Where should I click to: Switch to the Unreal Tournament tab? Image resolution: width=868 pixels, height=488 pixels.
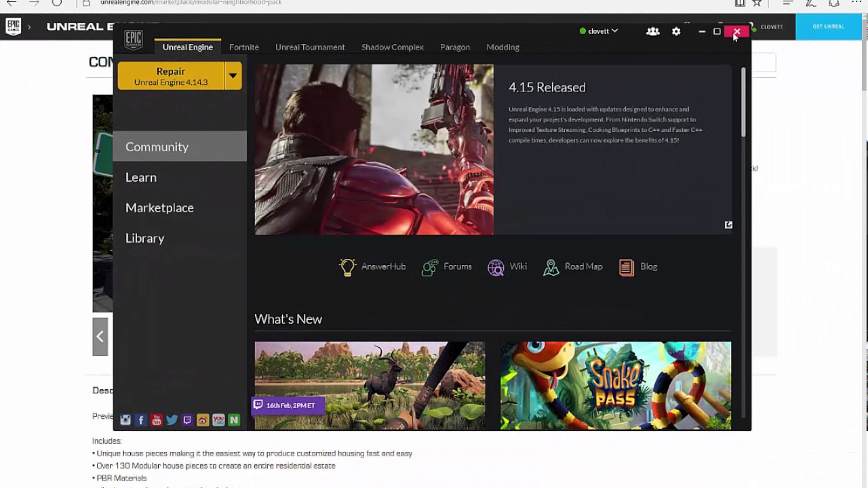pos(310,47)
